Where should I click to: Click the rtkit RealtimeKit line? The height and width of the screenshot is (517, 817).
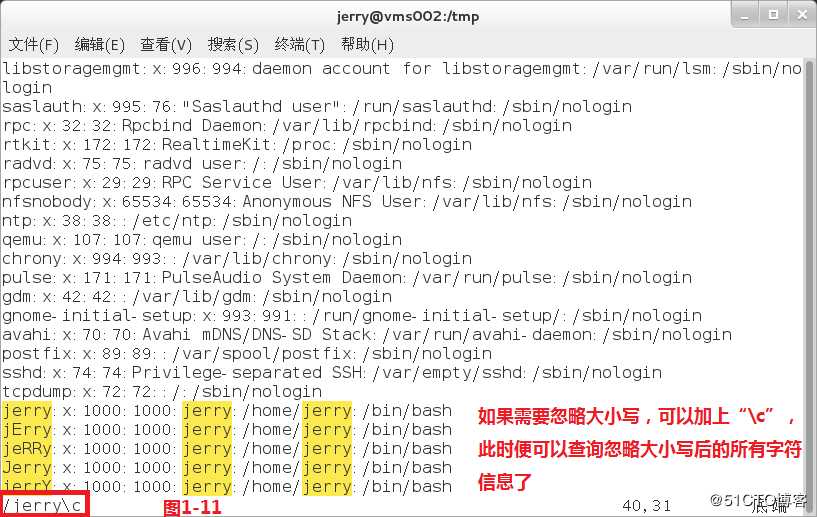[x=237, y=144]
